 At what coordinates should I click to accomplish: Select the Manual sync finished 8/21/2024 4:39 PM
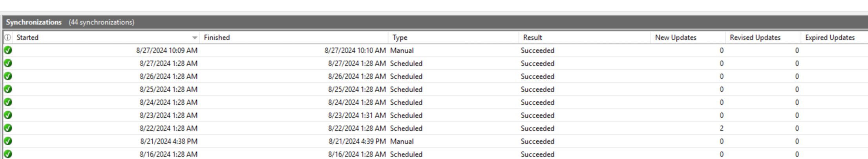pos(435,141)
